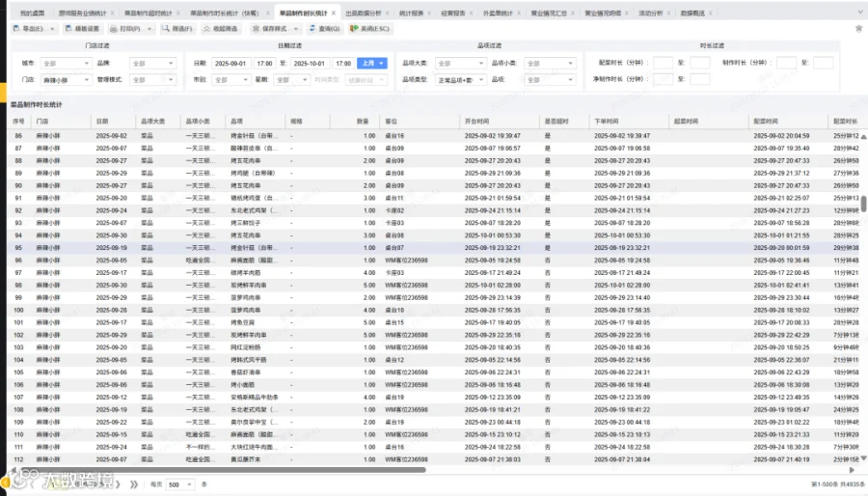Switch to 出品数据分析 tab
The image size is (868, 496).
364,13
